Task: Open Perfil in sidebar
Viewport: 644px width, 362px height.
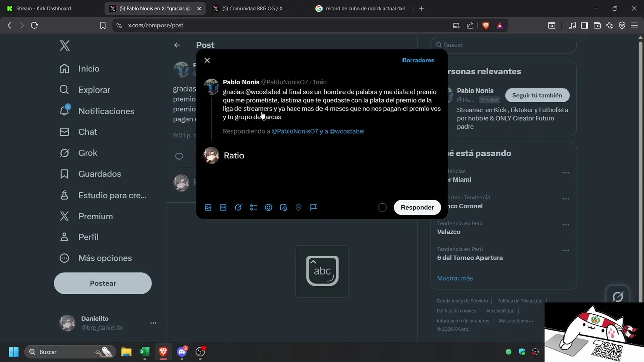Action: click(79, 237)
